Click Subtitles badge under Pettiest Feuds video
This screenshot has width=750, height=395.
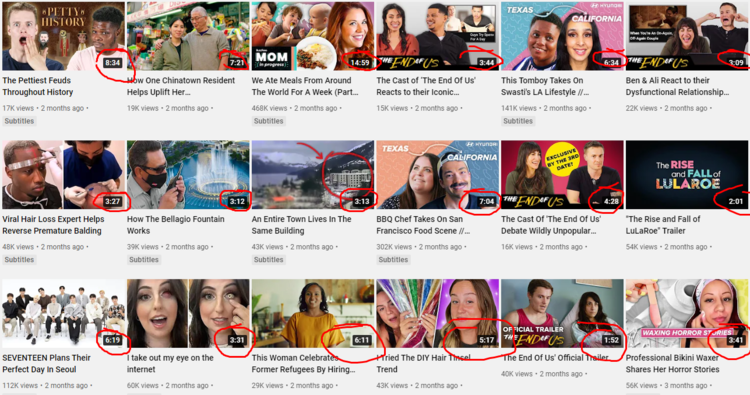19,121
